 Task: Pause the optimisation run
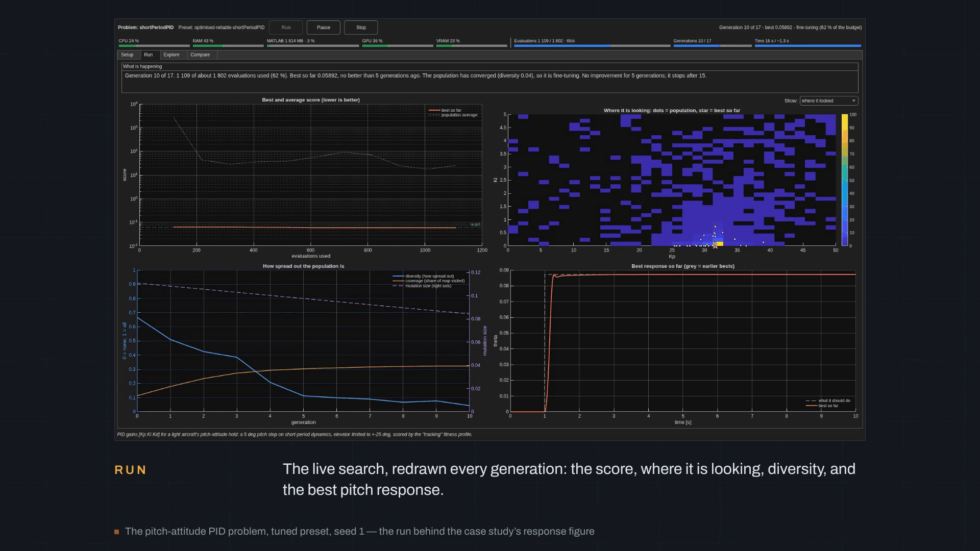pos(324,28)
